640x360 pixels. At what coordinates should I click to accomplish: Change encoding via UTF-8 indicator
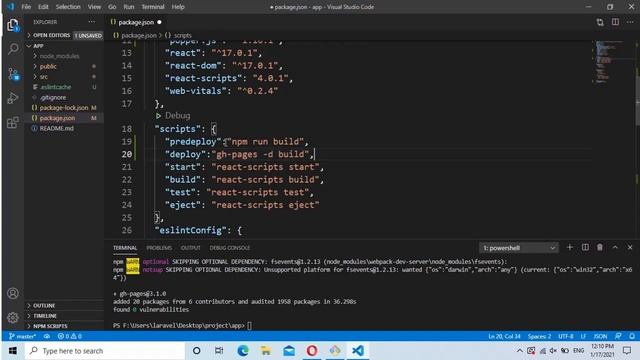click(566, 336)
